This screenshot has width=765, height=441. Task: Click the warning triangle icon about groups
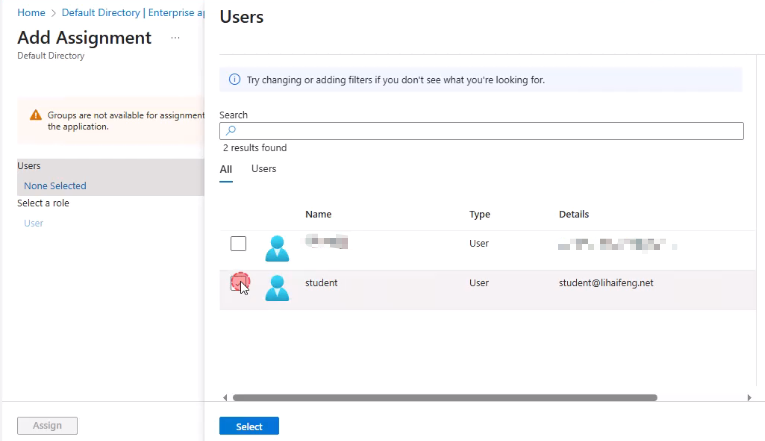36,115
